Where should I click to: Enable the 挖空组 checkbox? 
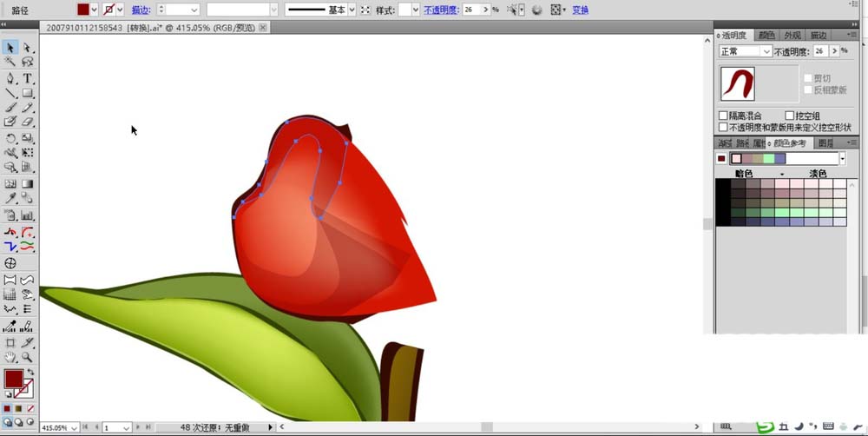(790, 116)
